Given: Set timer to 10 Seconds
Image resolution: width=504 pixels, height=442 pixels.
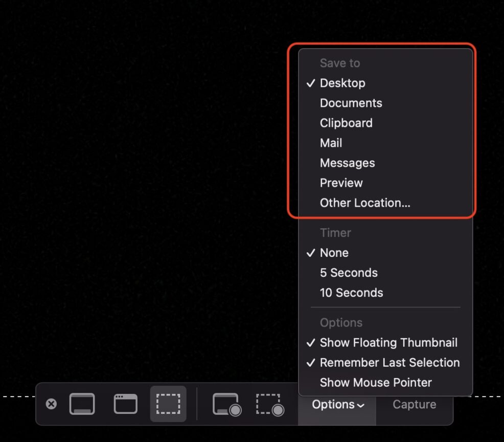Looking at the screenshot, I should [x=351, y=293].
